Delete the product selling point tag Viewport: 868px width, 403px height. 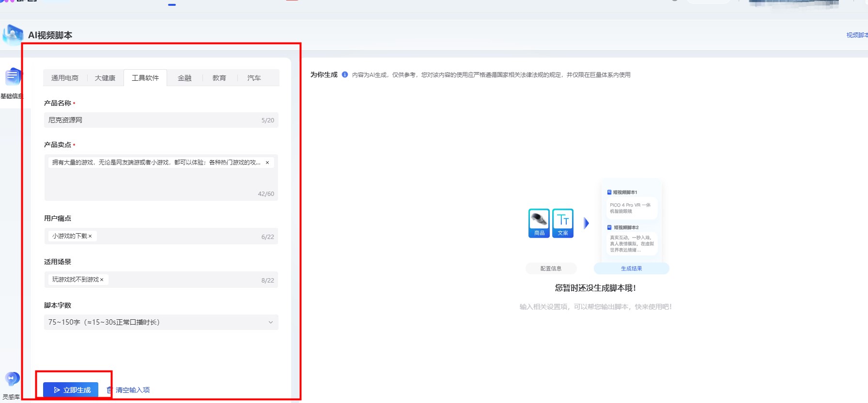point(267,163)
